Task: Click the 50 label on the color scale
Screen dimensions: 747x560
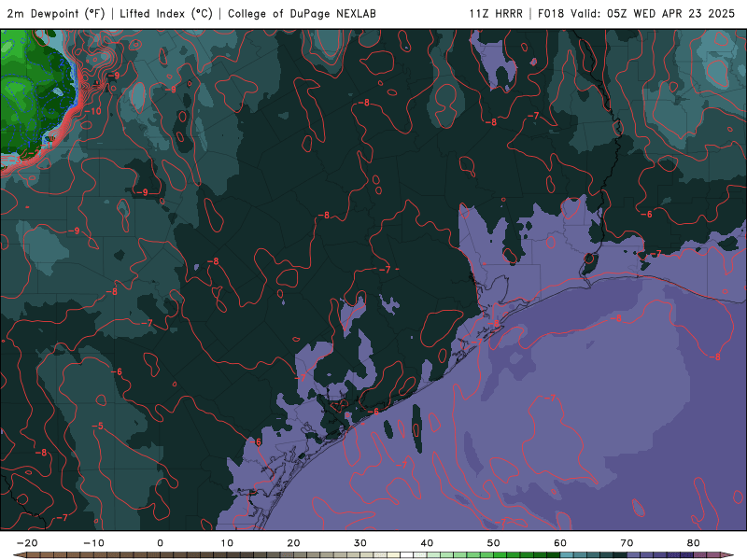Action: pyautogui.click(x=494, y=543)
